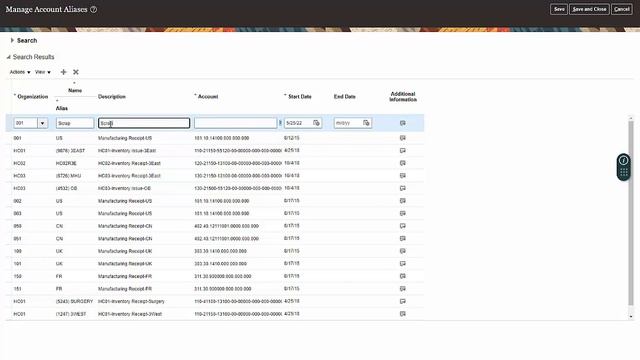The height and width of the screenshot is (360, 640).
Task: Open additional information for HC02R3E row
Action: pos(403,163)
